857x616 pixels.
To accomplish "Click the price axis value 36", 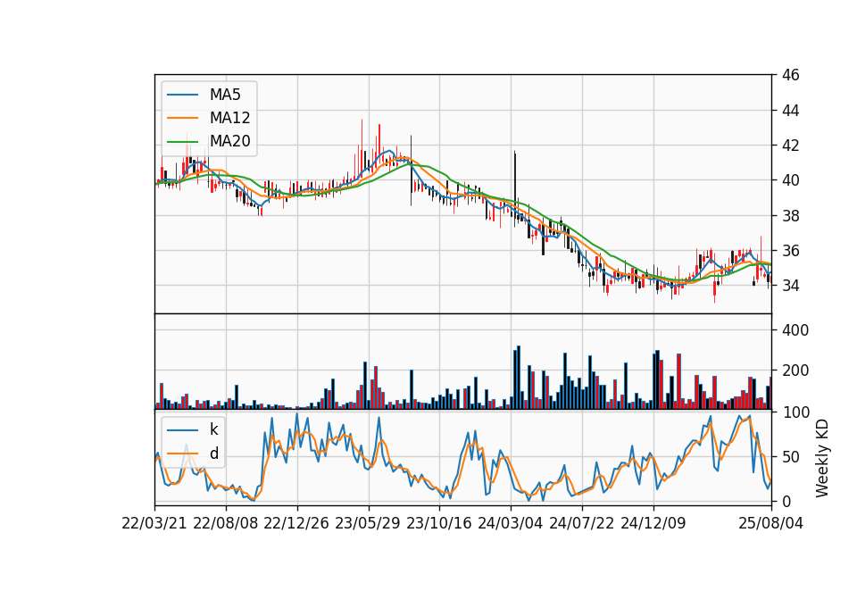I will pos(790,251).
